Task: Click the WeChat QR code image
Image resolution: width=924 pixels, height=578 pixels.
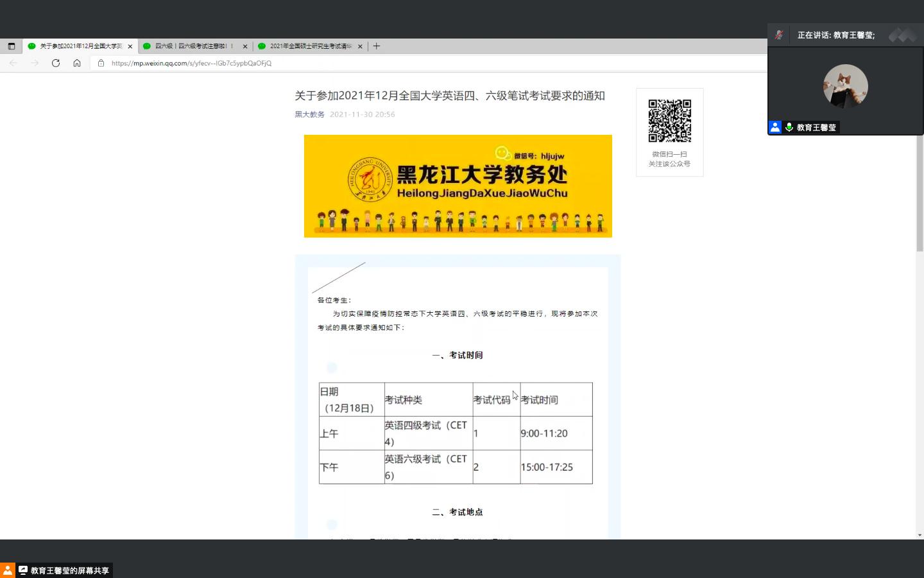Action: 669,121
